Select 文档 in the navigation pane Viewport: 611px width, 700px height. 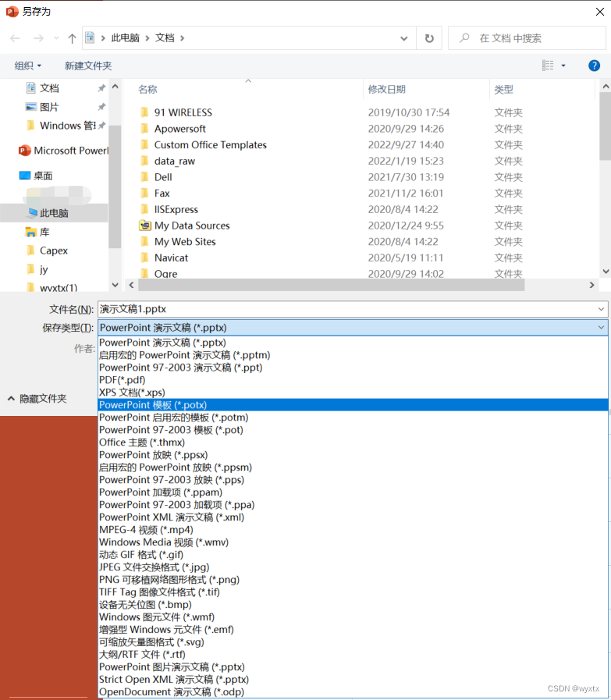click(x=49, y=88)
